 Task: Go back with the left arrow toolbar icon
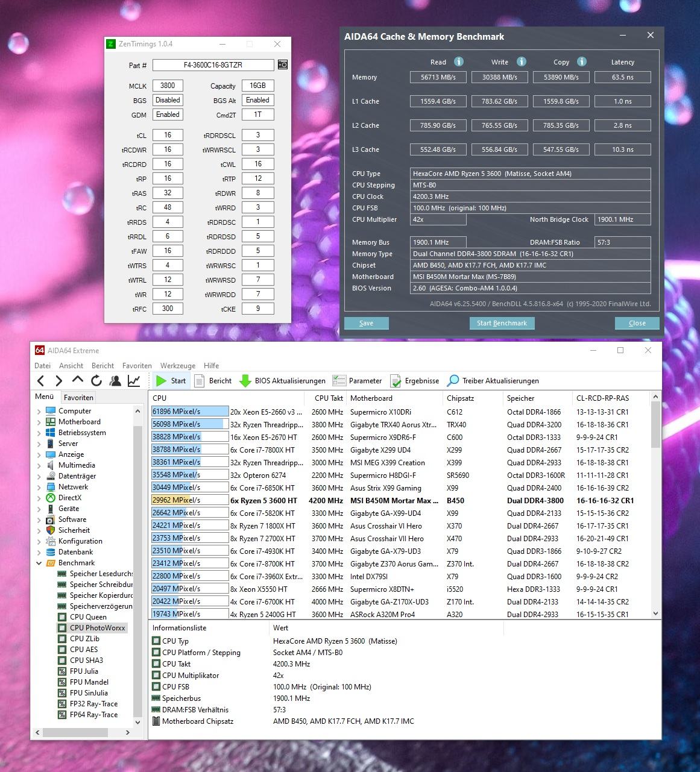[x=41, y=380]
